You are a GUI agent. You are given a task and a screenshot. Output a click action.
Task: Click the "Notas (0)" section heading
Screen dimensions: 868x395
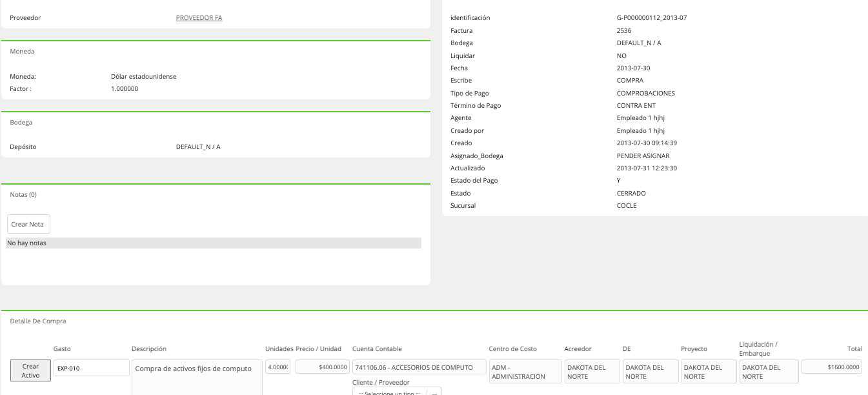[24, 194]
